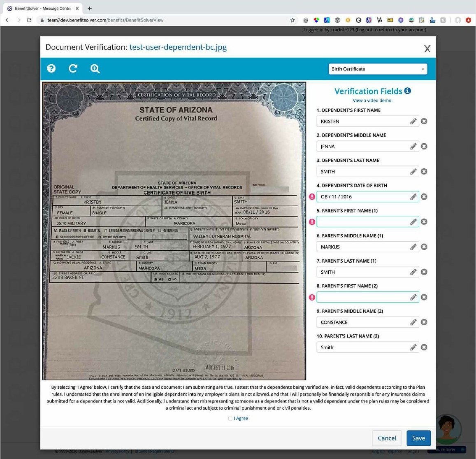Click the KRISTEN first name input field
Viewport: 476px width, 459px height.
(368, 121)
